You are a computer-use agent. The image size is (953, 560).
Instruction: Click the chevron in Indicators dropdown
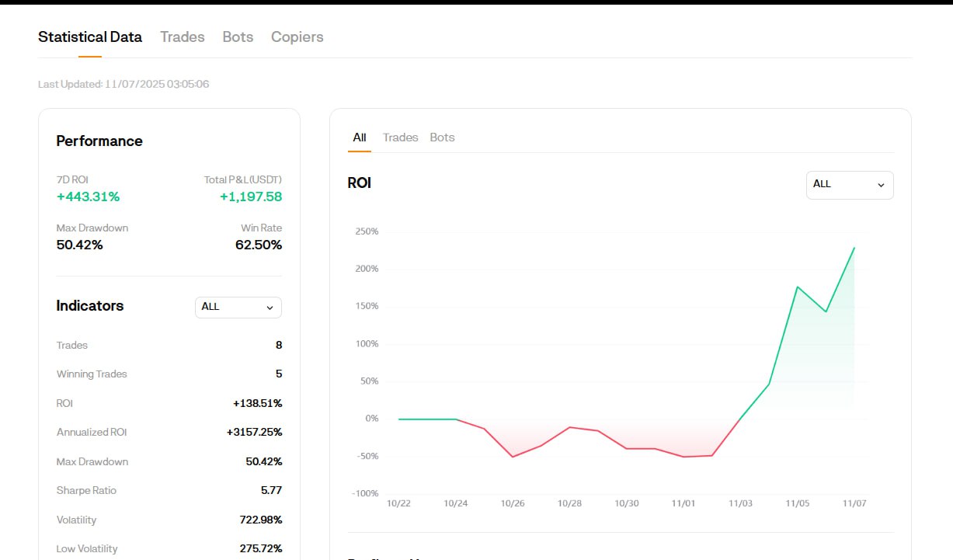[270, 308]
